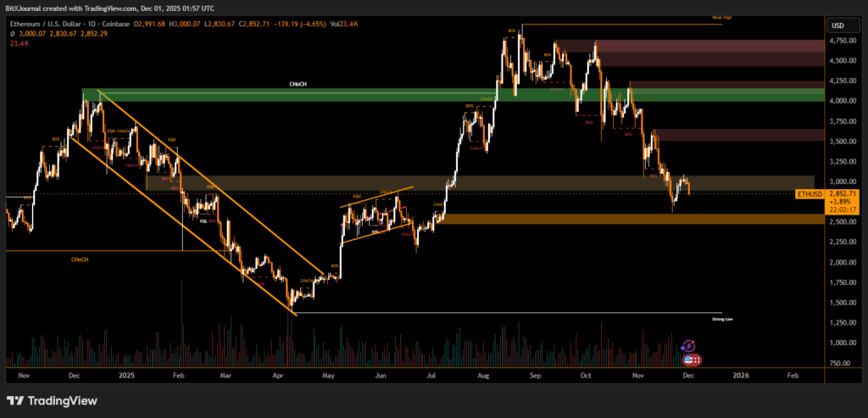Click the US flag economic event icon
This screenshot has height=418, width=868.
pyautogui.click(x=690, y=359)
